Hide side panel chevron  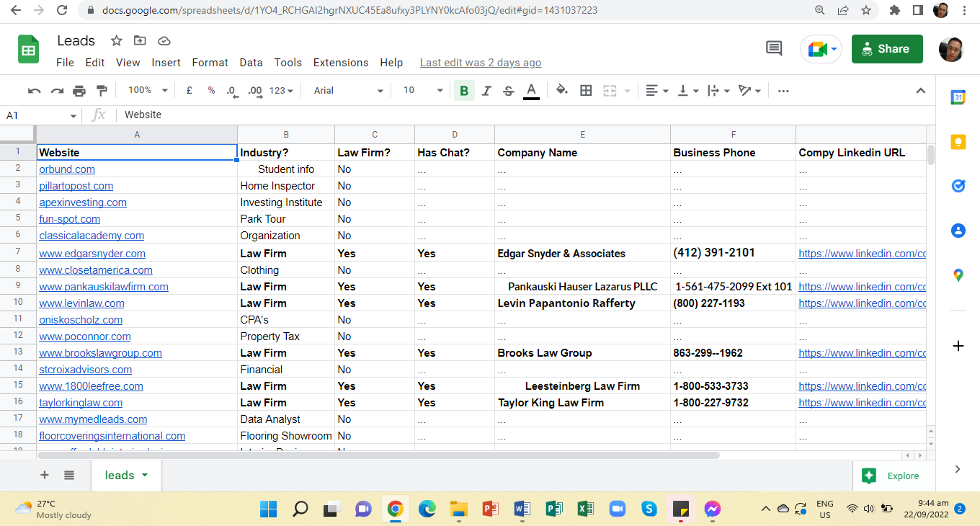[x=958, y=469]
